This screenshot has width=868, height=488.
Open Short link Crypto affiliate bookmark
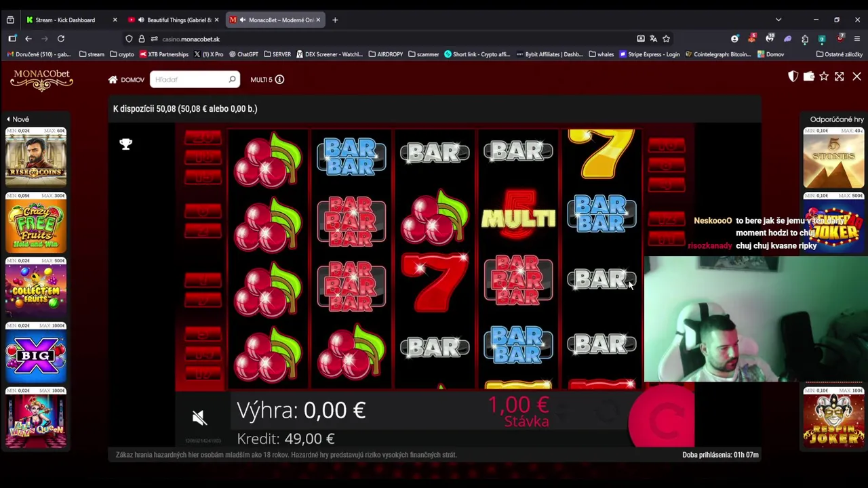[x=477, y=54]
